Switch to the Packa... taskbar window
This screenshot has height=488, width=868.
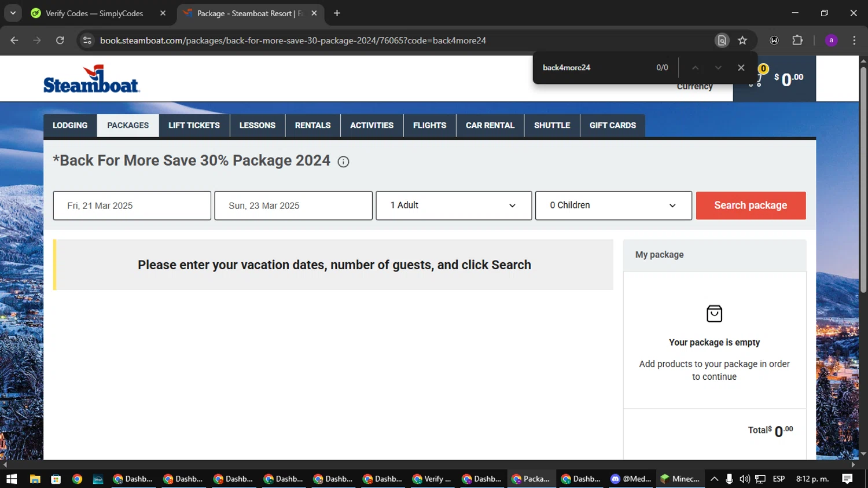pyautogui.click(x=531, y=479)
